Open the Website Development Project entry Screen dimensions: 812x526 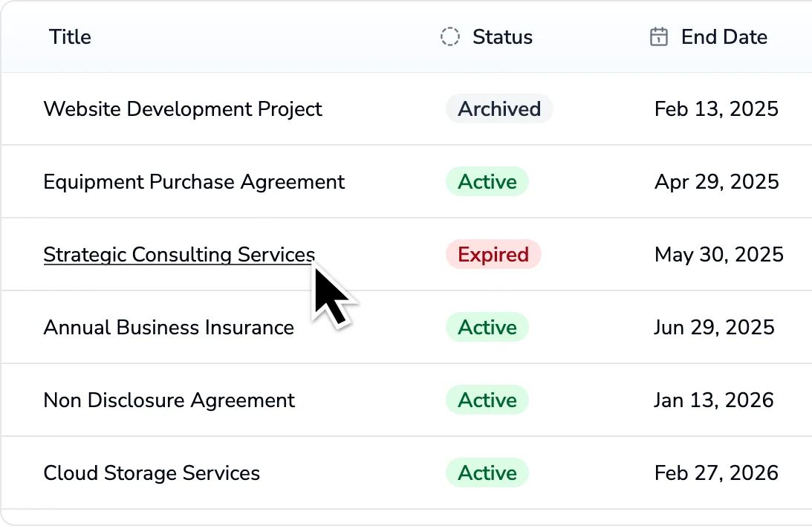point(183,108)
